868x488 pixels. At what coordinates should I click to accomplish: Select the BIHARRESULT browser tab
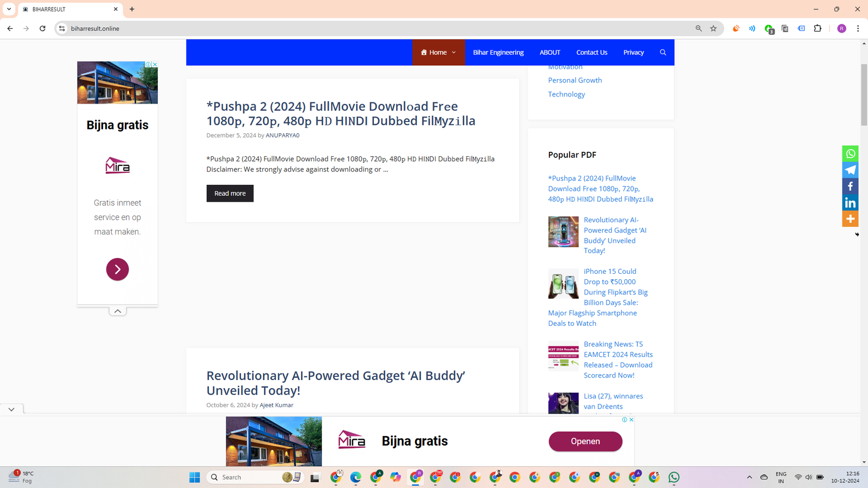click(x=71, y=9)
